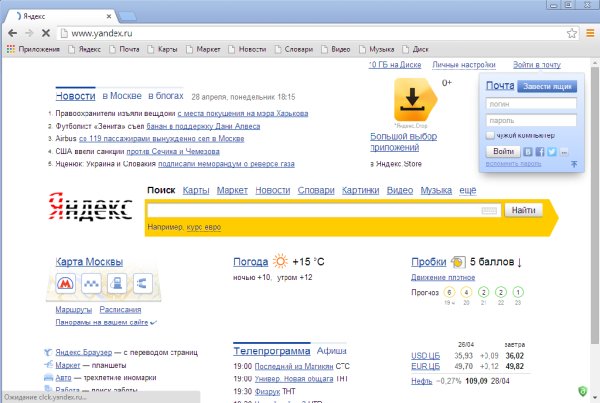Screen dimensions: 600x403
Task: Focus the логин input field
Action: tap(531, 104)
